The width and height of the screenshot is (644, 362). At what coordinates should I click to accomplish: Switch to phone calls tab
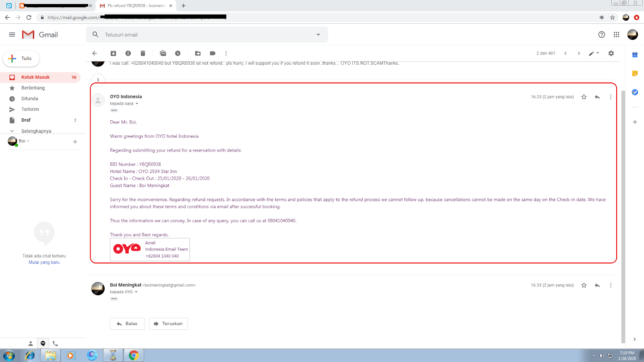pos(55,343)
